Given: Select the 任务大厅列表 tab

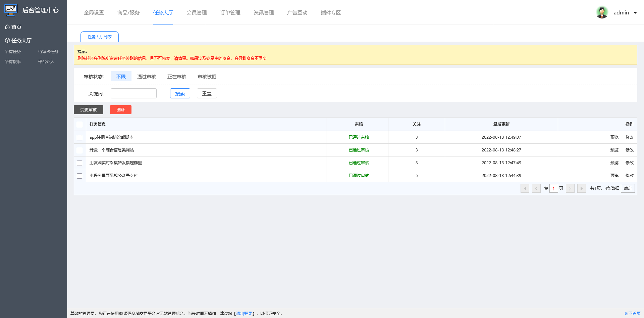Looking at the screenshot, I should pyautogui.click(x=100, y=37).
